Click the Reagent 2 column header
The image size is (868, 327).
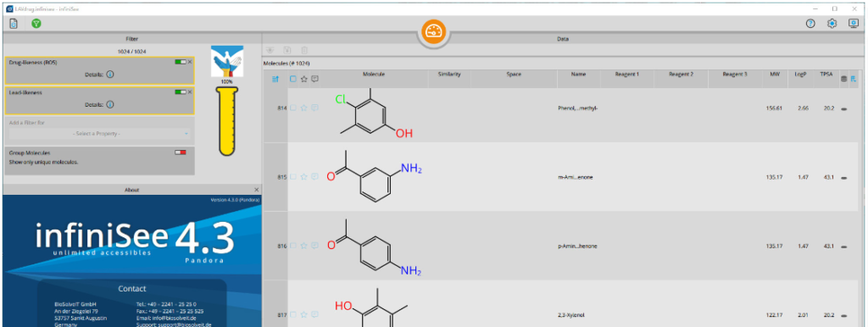pyautogui.click(x=681, y=75)
